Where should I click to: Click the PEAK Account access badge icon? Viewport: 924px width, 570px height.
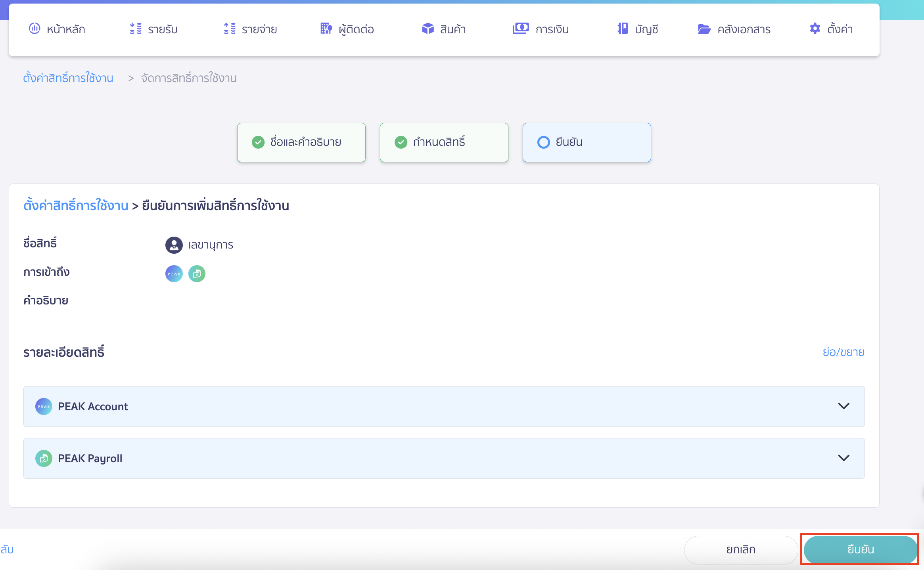point(174,274)
